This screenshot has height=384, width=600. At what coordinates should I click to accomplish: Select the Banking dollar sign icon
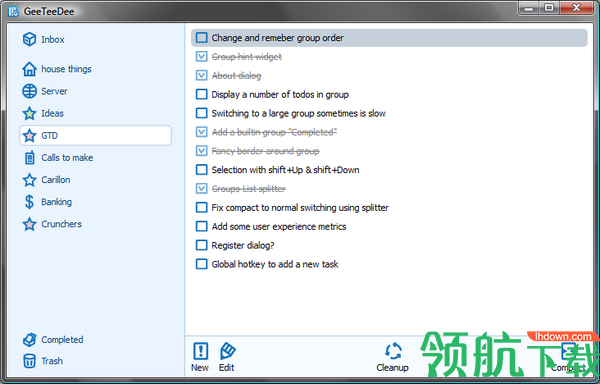29,202
